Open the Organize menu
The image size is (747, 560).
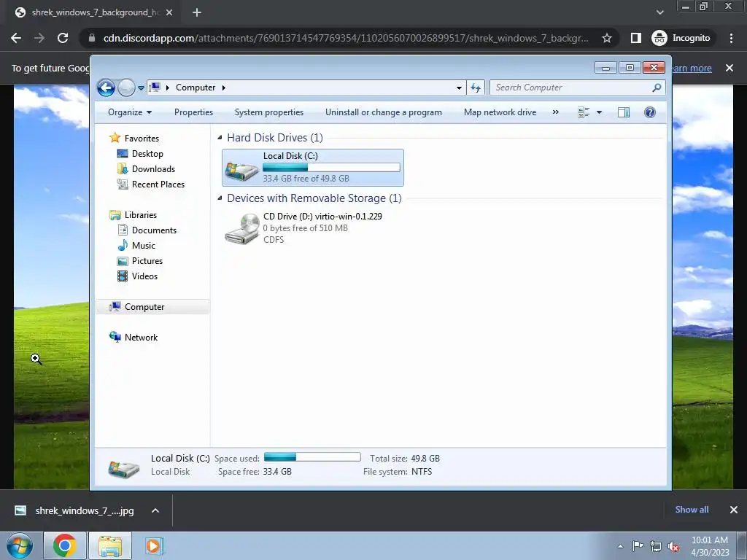(x=130, y=112)
